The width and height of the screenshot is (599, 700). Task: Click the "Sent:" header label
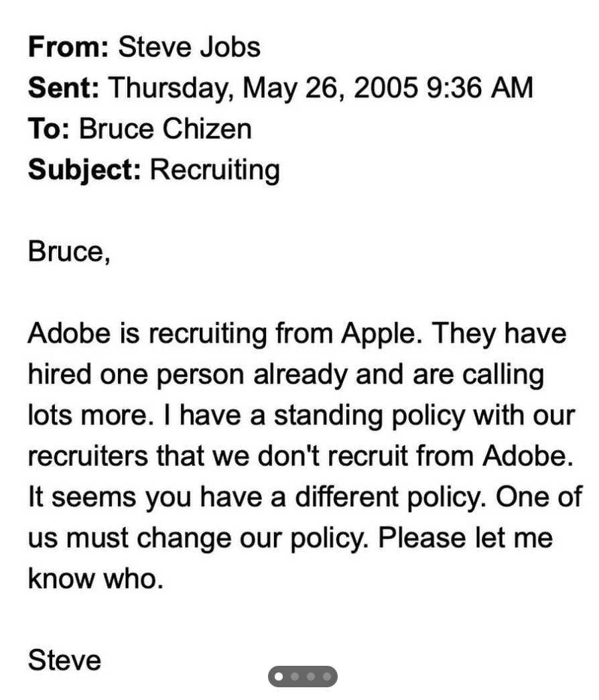click(64, 88)
